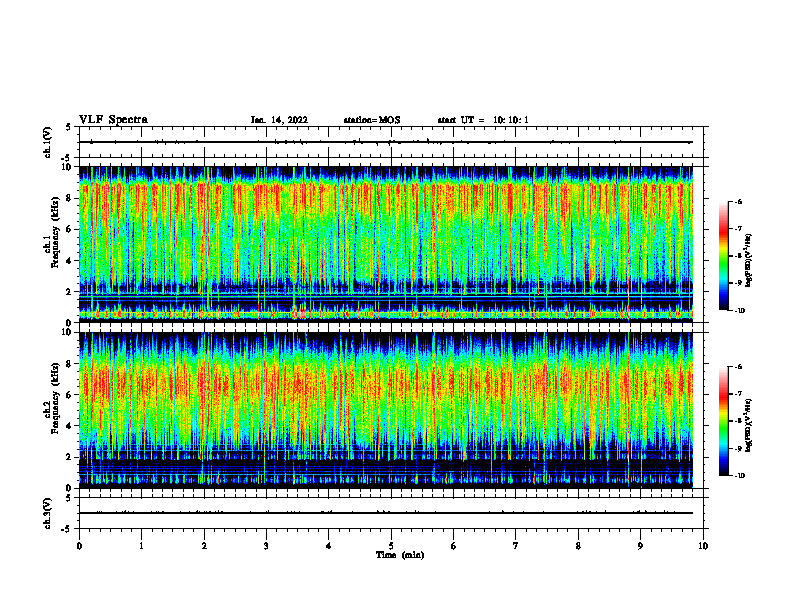Click time axis tick label "1"
The width and height of the screenshot is (792, 612).
pos(141,546)
